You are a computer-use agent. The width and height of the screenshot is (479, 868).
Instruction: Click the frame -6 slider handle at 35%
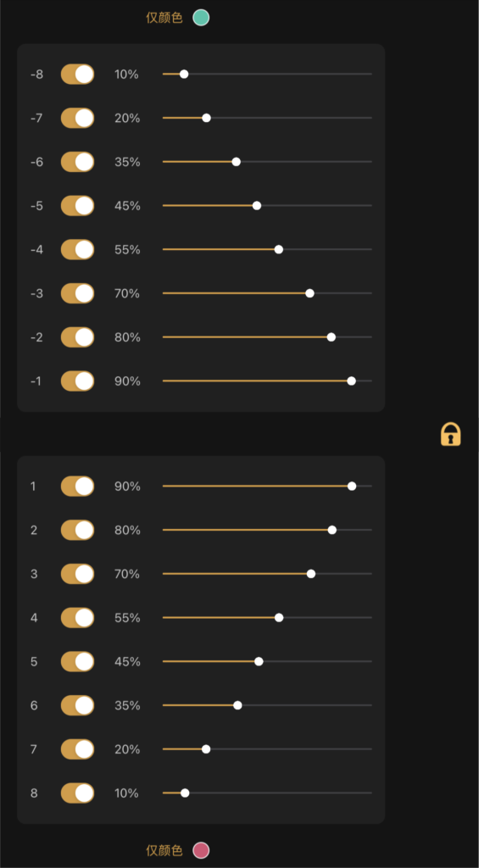click(x=236, y=162)
